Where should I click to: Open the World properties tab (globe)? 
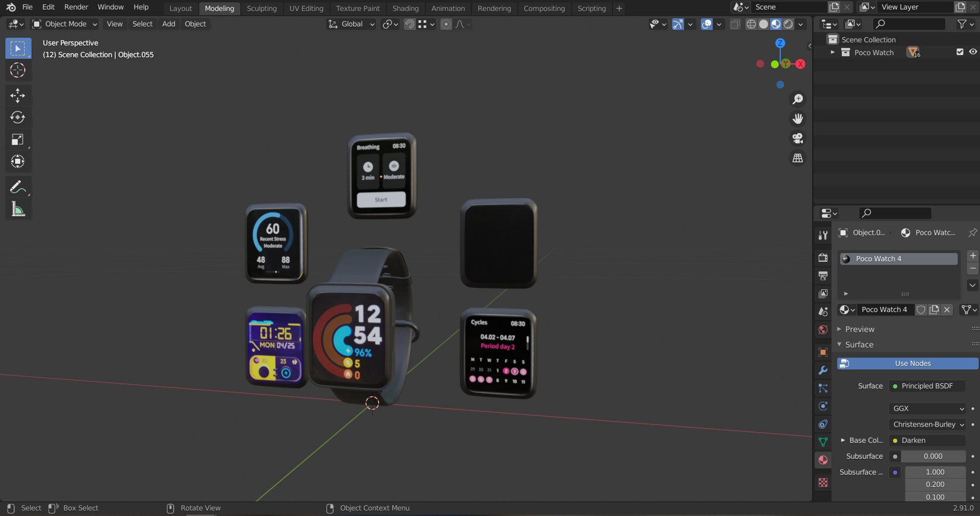823,330
